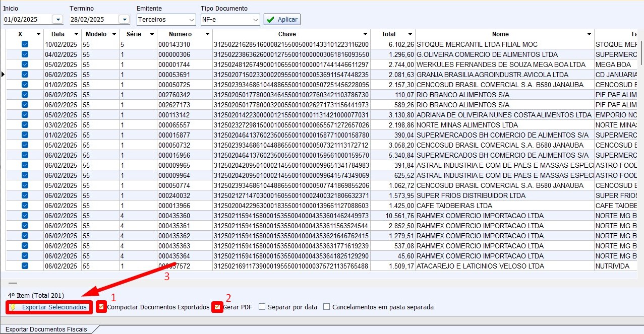
Task: Expand the Emitente dropdown
Action: click(x=191, y=20)
